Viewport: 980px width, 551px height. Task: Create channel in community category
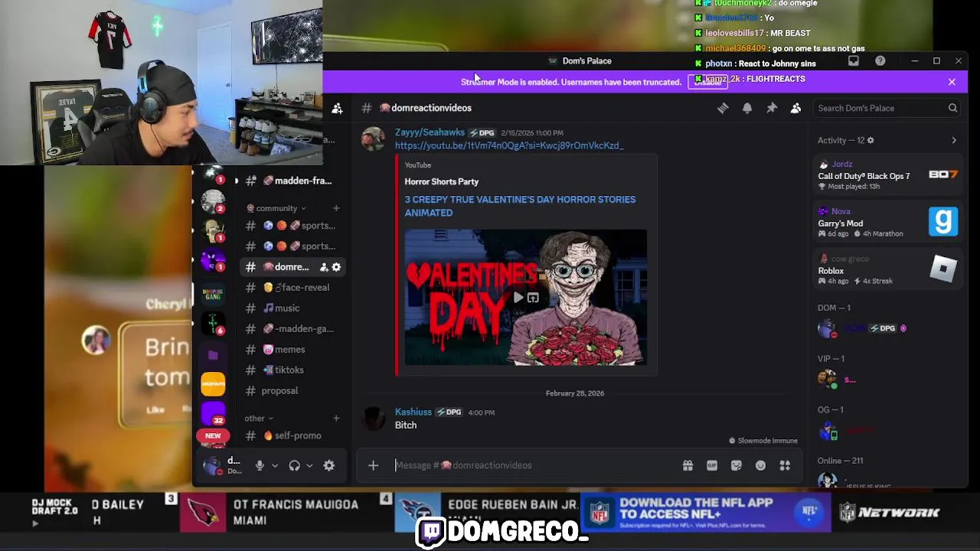[x=336, y=208]
